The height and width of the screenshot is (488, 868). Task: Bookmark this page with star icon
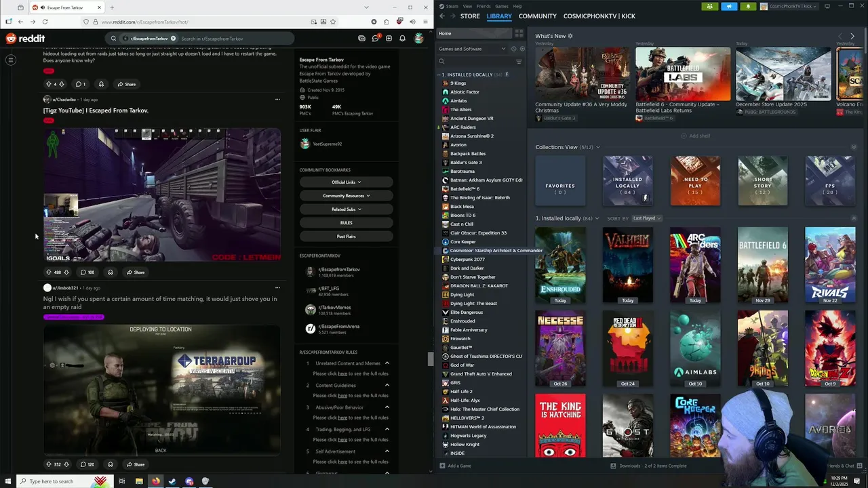pos(332,22)
